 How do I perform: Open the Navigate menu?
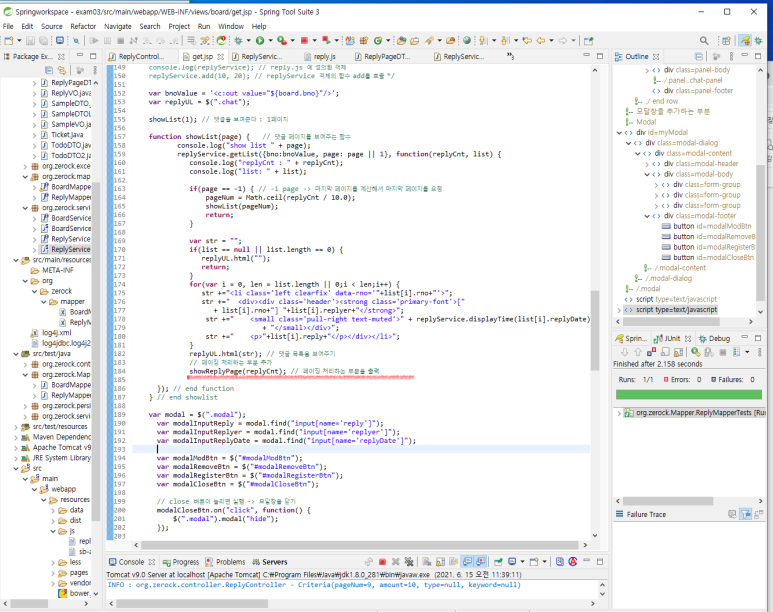tap(118, 26)
